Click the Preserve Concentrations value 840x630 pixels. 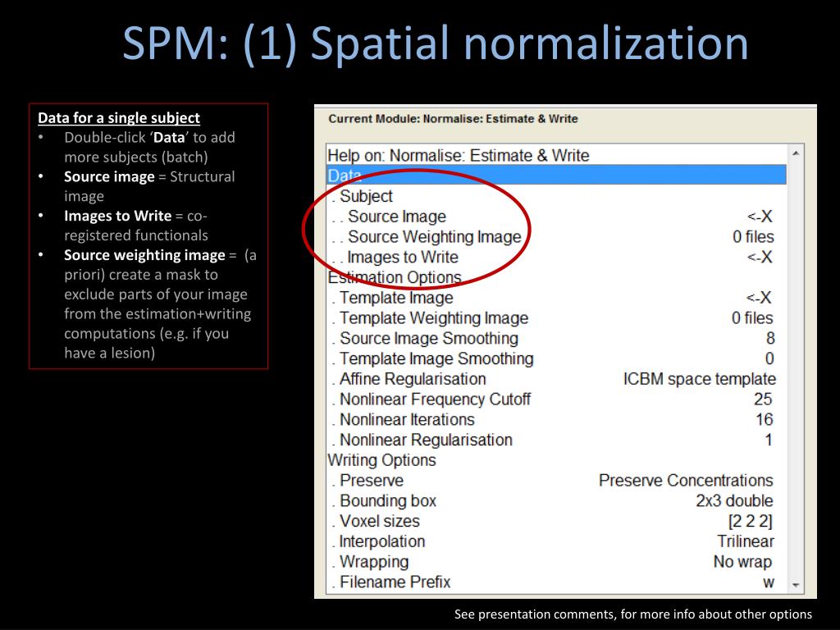click(686, 481)
